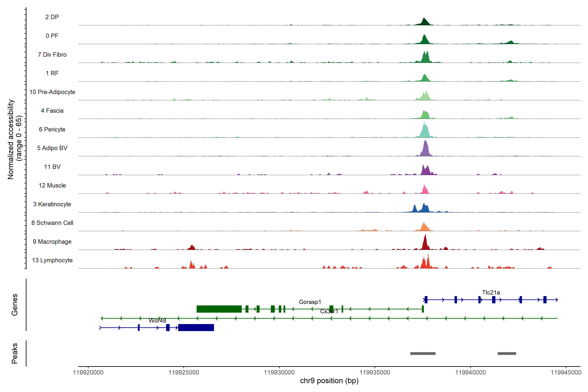Click the large blue Wdr48 exon block
Image resolution: width=588 pixels, height=392 pixels.
(196, 327)
